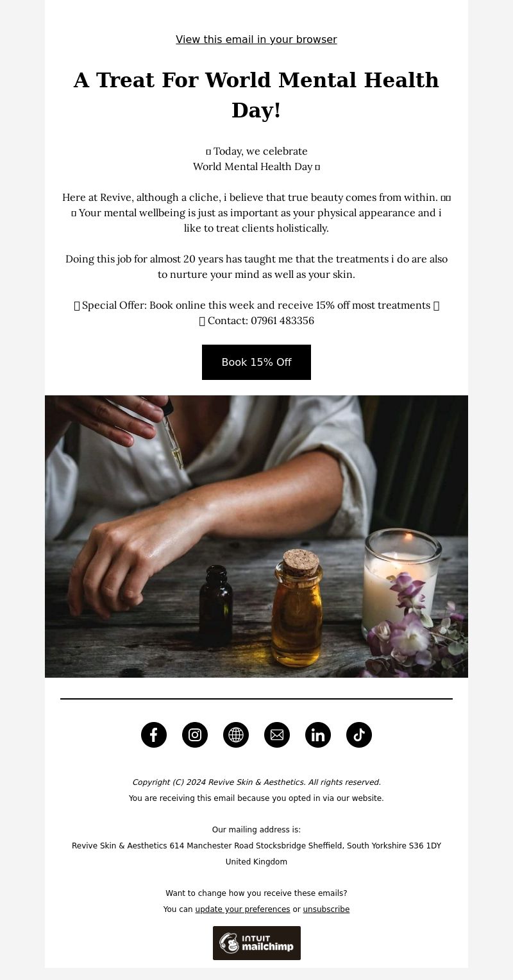Open the TikTok social icon

[x=359, y=735]
